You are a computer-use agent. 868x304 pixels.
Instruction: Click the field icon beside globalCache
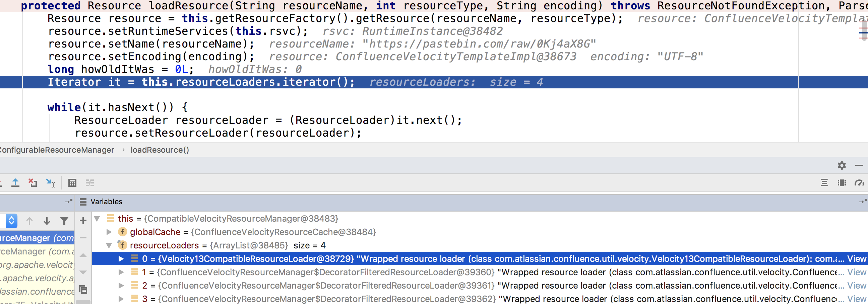(x=122, y=232)
